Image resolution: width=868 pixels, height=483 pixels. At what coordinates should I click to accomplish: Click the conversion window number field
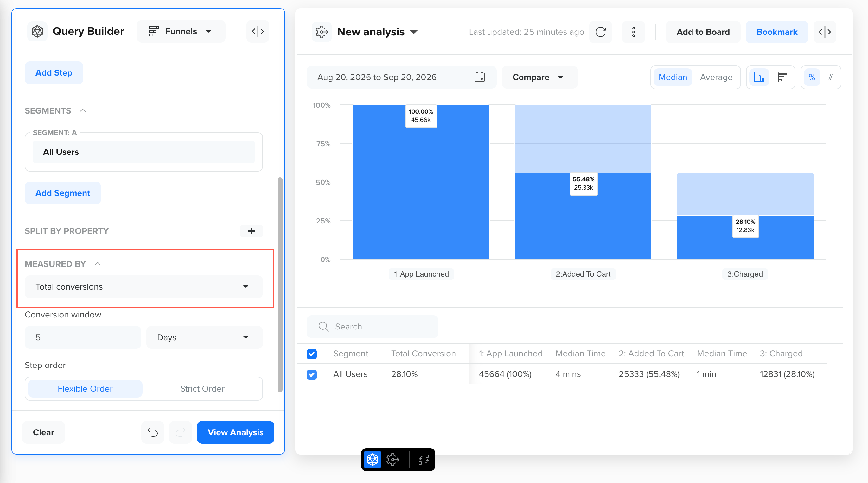83,337
